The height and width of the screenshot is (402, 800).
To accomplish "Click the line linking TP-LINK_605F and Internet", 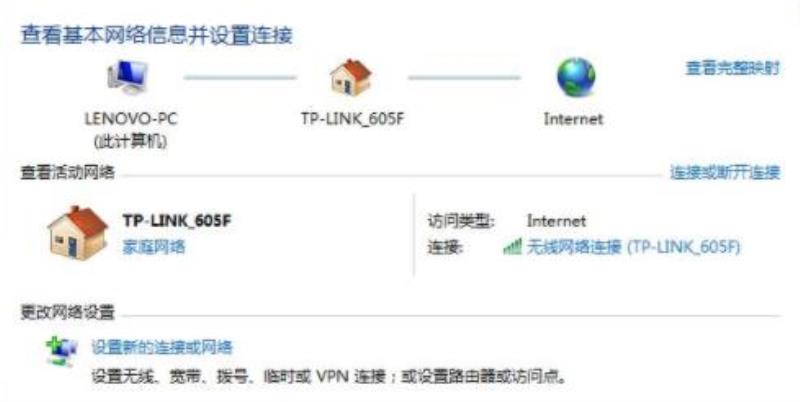I will tap(464, 78).
